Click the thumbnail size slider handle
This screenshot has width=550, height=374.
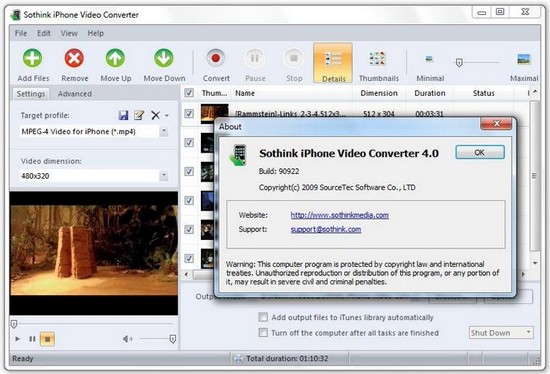(459, 63)
